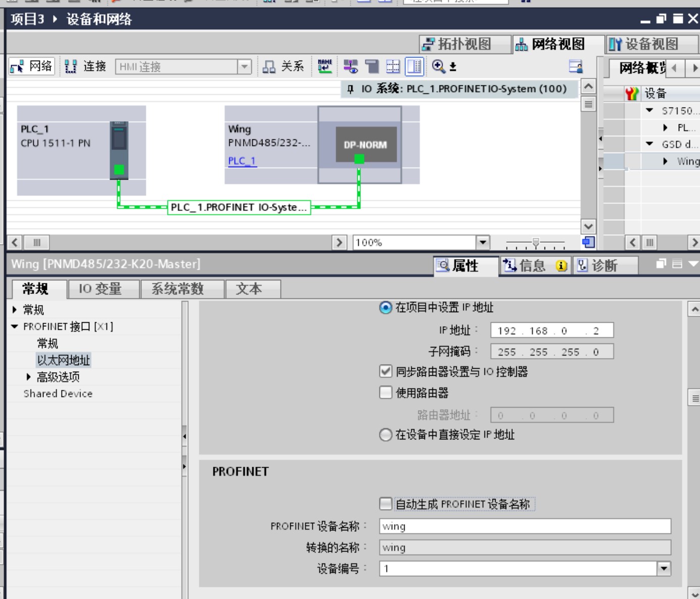Screen dimensions: 700x599
Task: Switch to 设备视图 (Device view) tab
Action: tap(652, 44)
